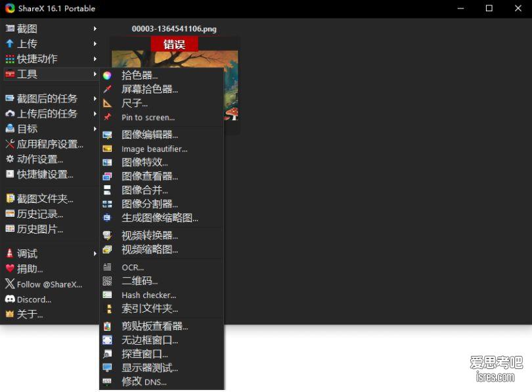Click the 00003-1364541106.png file name
532x392 pixels.
[x=174, y=29]
